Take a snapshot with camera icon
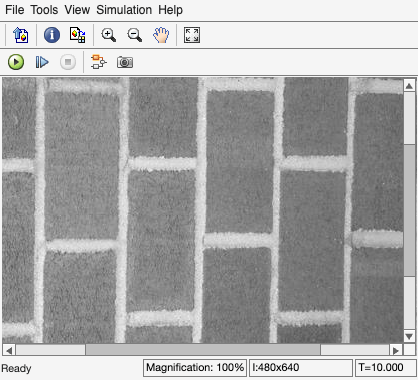Viewport: 418px width, 380px height. (125, 62)
